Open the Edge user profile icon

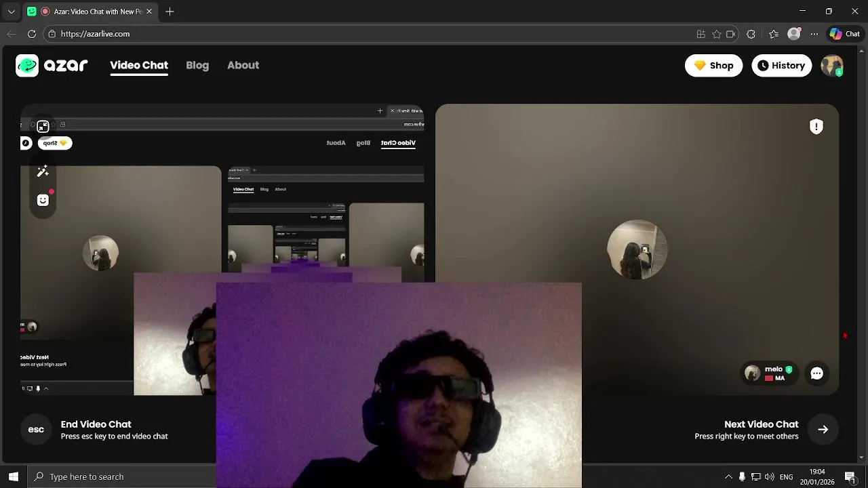point(794,34)
